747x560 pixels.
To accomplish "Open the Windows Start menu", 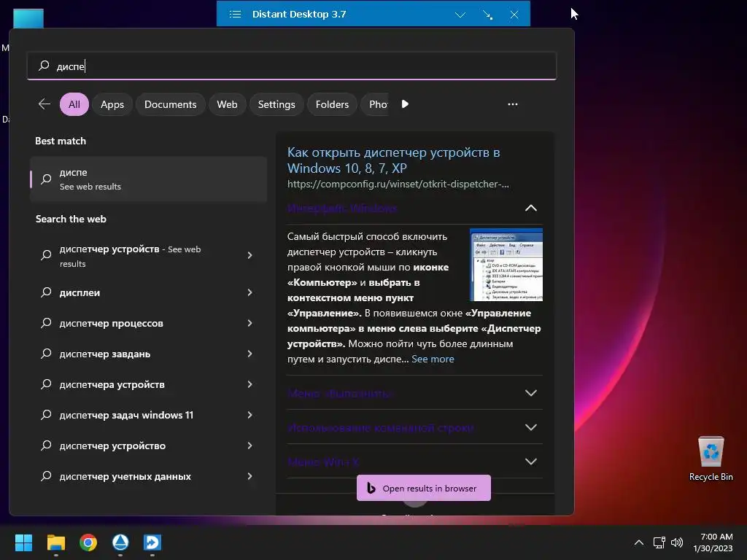I will point(23,542).
